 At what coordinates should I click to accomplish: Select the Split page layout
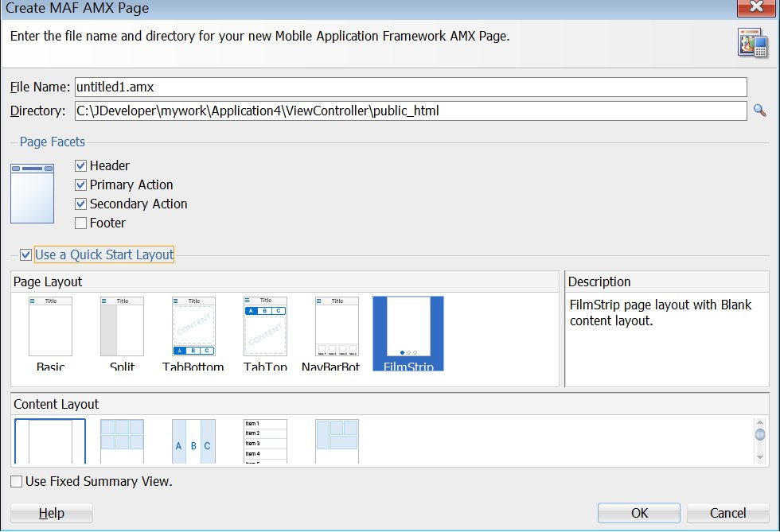click(122, 334)
